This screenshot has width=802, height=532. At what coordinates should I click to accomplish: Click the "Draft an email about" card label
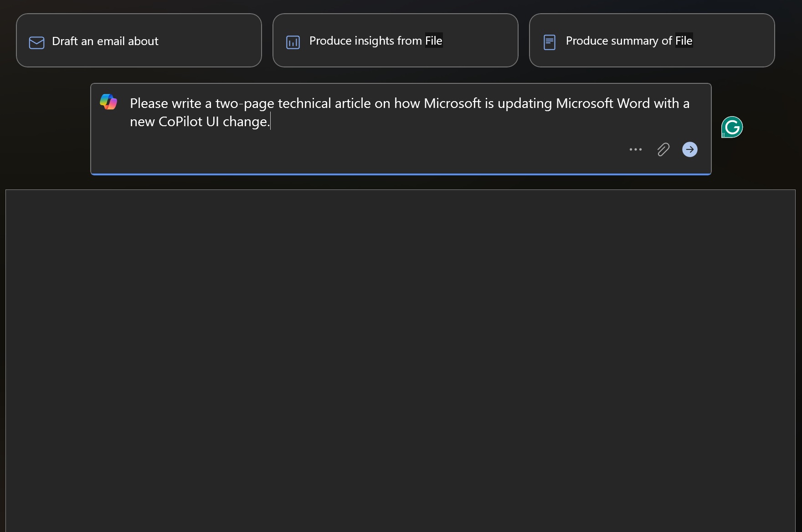pyautogui.click(x=105, y=41)
